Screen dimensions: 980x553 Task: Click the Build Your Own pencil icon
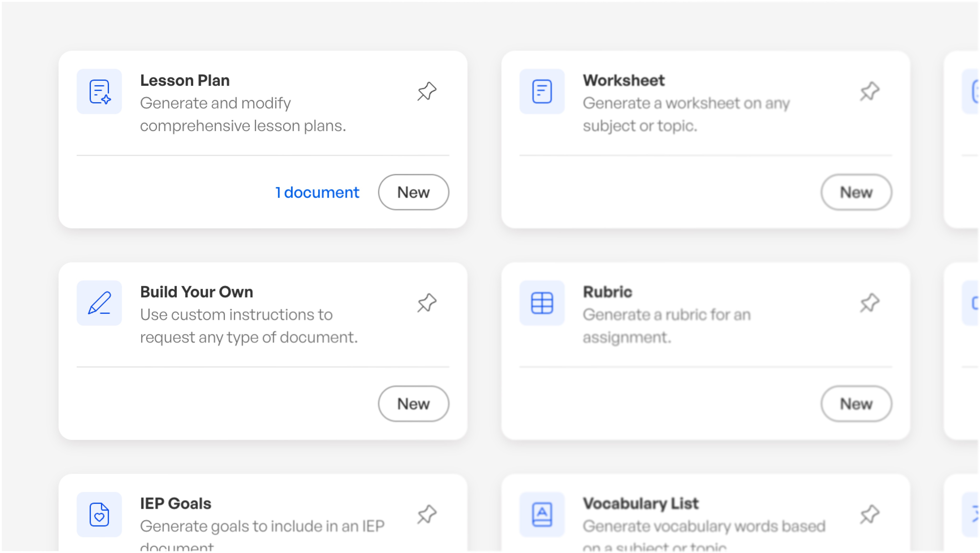[x=99, y=303]
